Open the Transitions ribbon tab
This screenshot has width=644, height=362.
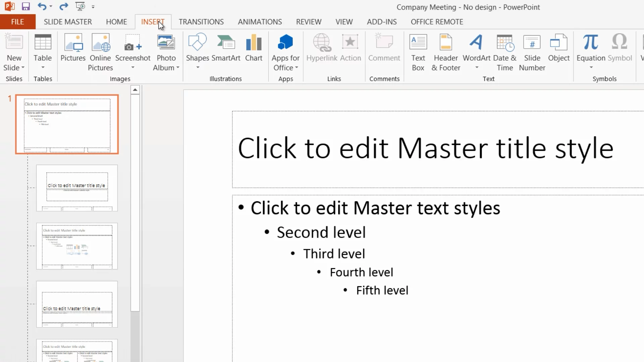[x=201, y=22]
